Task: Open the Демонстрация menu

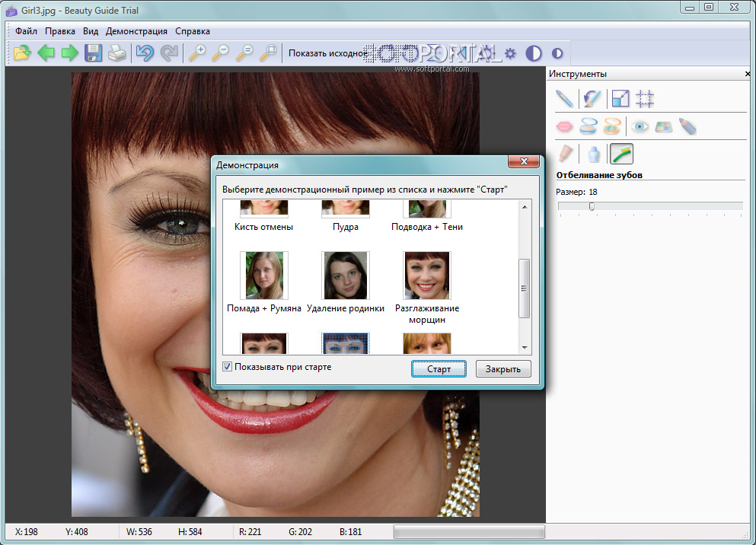Action: pyautogui.click(x=136, y=31)
